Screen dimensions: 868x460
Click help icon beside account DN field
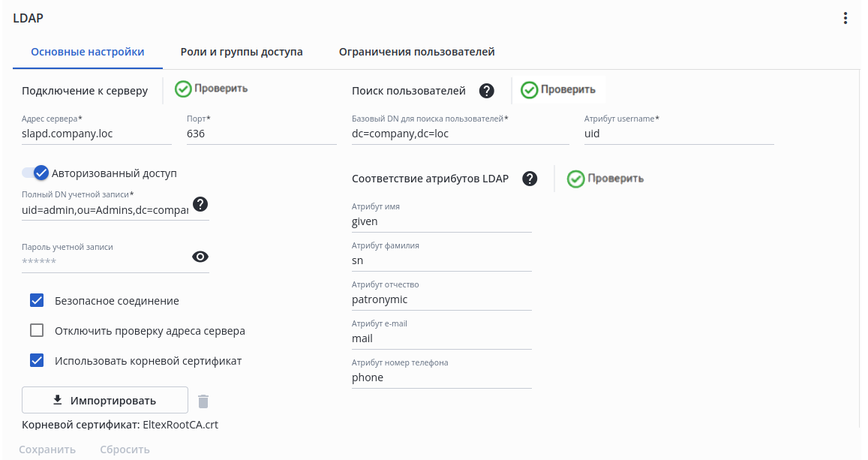tap(200, 204)
